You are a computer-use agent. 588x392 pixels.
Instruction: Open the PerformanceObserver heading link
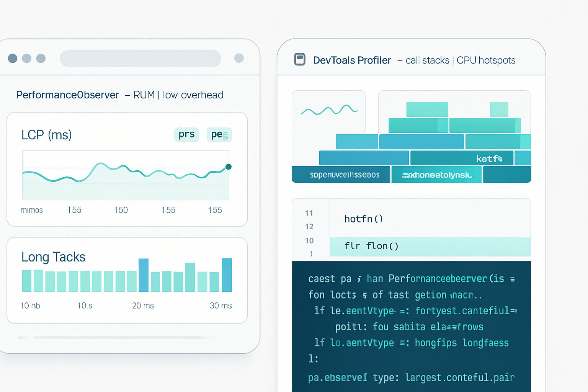[x=67, y=95]
